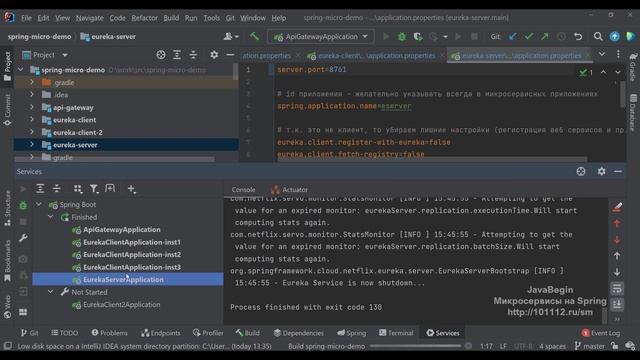Click editor horizontal scrollbar
Viewport: 640px width, 360px height.
point(433,160)
